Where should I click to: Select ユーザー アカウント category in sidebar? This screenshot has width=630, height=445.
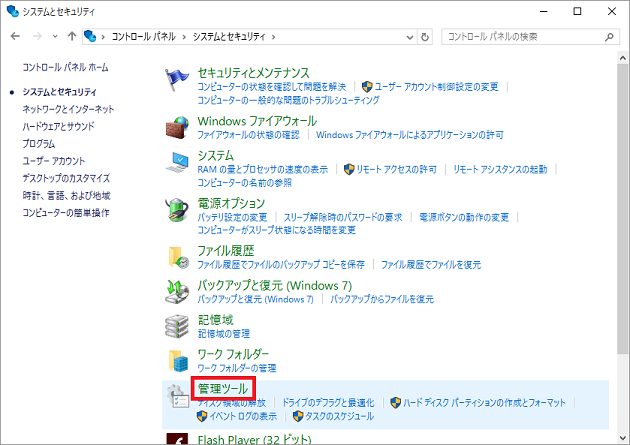point(53,161)
